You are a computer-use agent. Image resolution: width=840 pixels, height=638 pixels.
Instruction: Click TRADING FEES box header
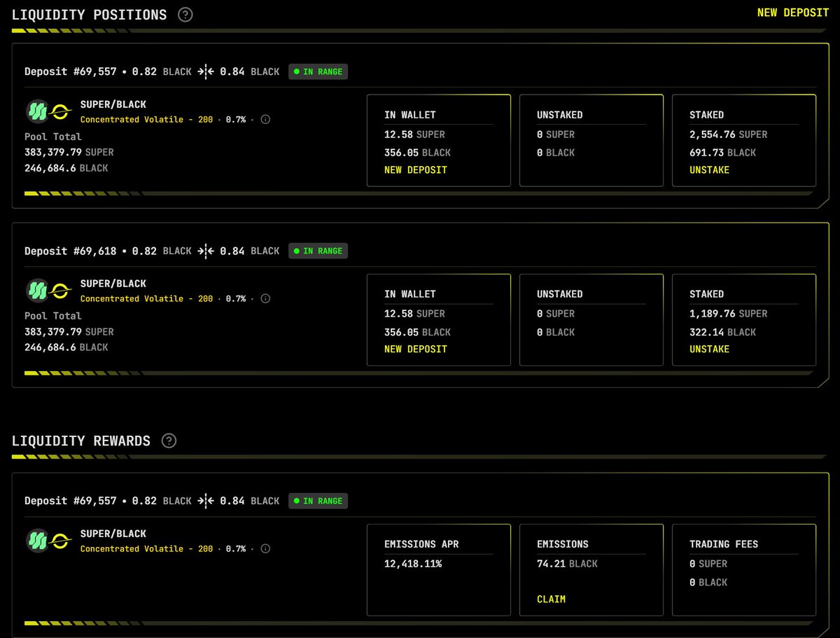(x=724, y=544)
